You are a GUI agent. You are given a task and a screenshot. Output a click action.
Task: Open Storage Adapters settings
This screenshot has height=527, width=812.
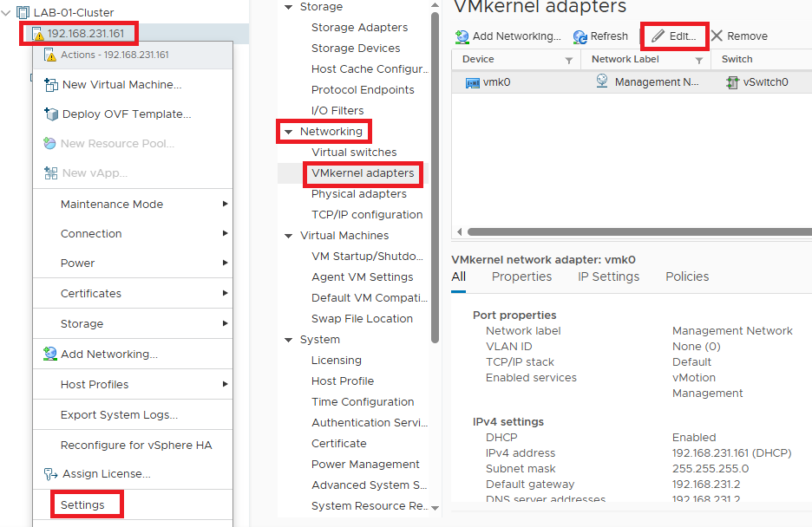click(359, 28)
